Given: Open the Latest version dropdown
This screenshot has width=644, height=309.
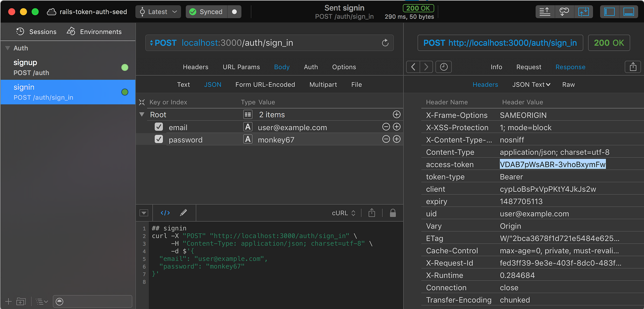Looking at the screenshot, I should pos(158,12).
